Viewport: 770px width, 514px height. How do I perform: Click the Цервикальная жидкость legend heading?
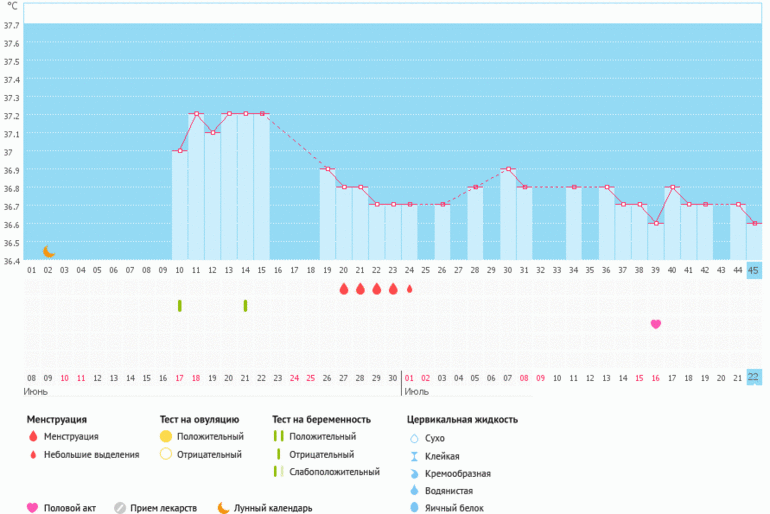[x=462, y=420]
